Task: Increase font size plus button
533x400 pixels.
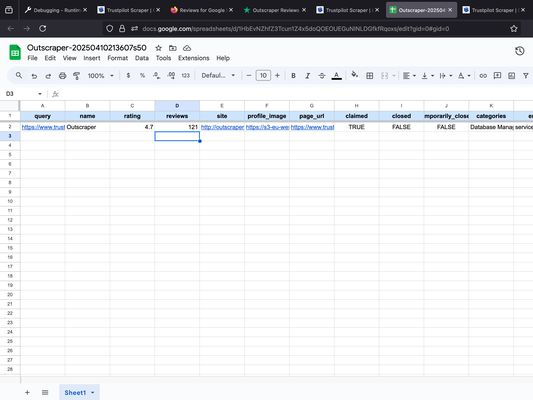Action: [x=277, y=75]
